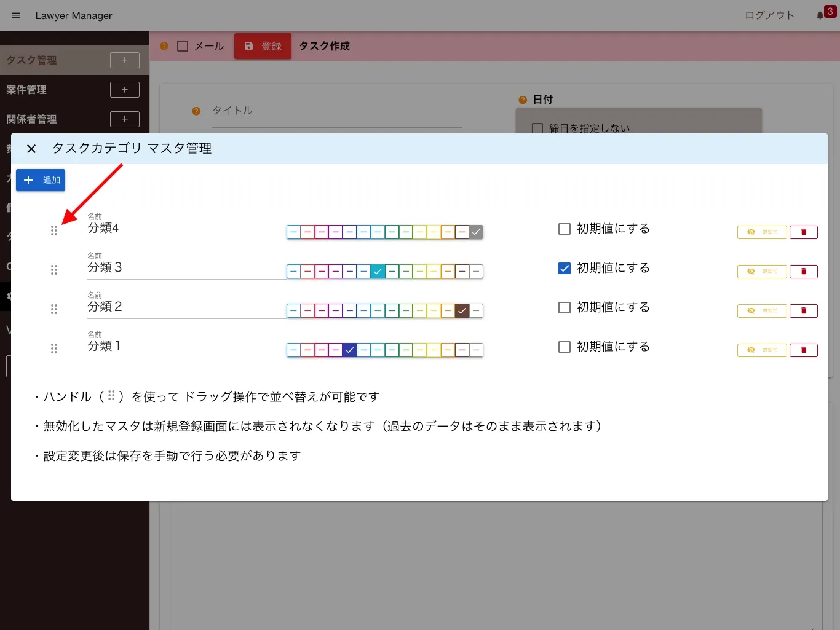Select the red color swatch for 分類4
The width and height of the screenshot is (840, 630).
point(307,232)
